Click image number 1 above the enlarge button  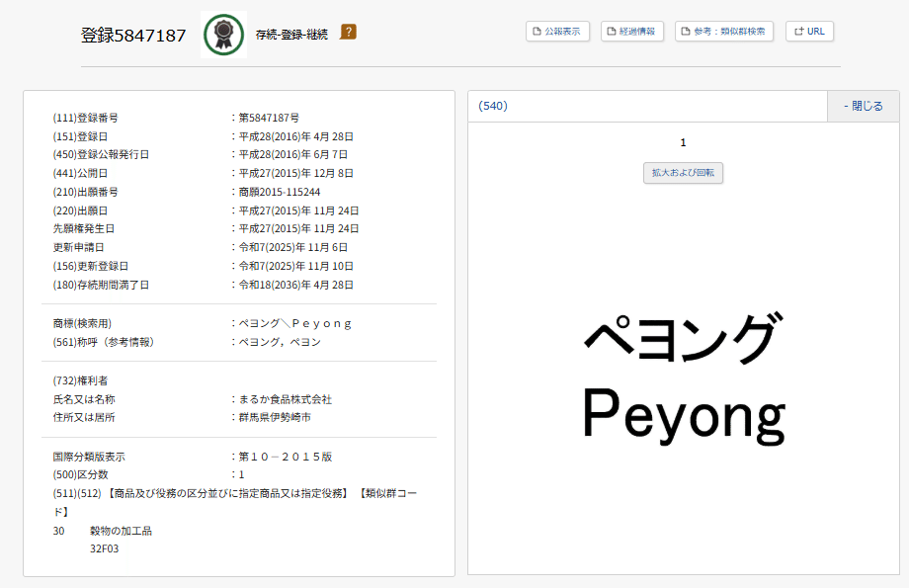(683, 142)
